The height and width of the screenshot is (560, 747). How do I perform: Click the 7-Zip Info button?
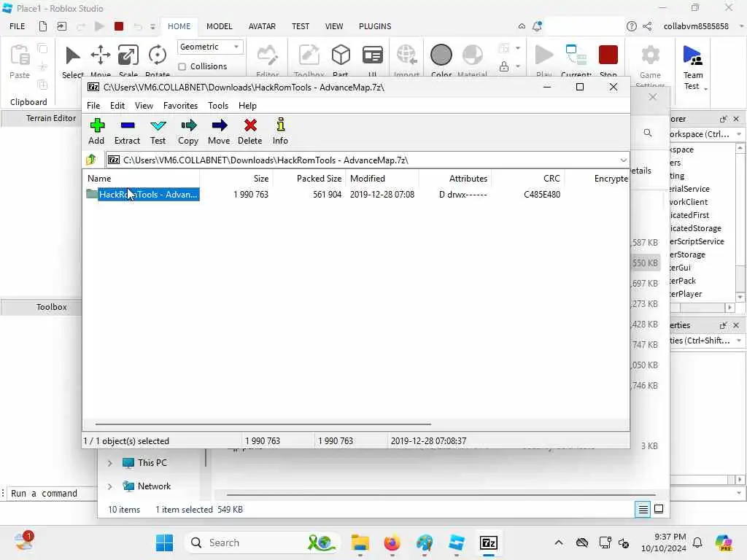click(280, 131)
